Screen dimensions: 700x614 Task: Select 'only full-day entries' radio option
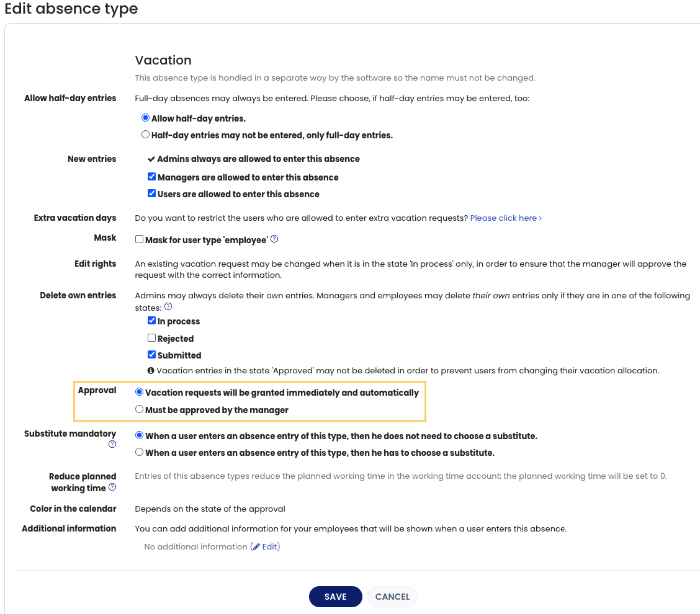(x=145, y=135)
